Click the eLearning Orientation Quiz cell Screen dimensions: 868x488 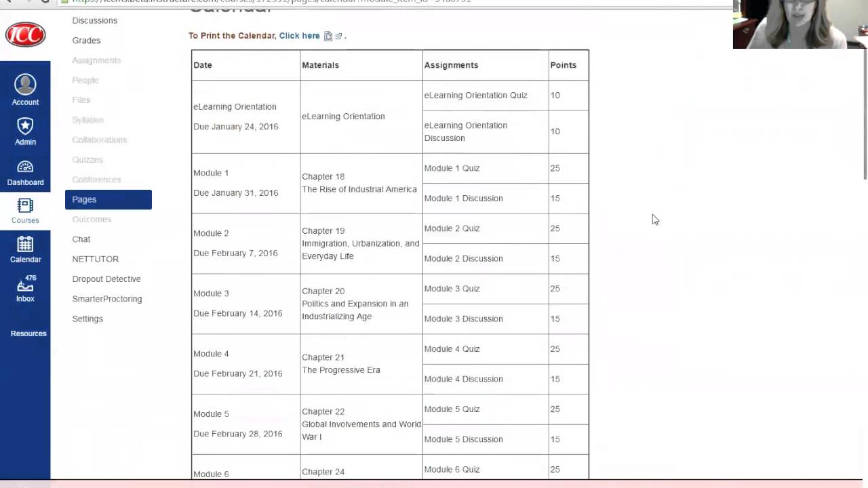[486, 96]
